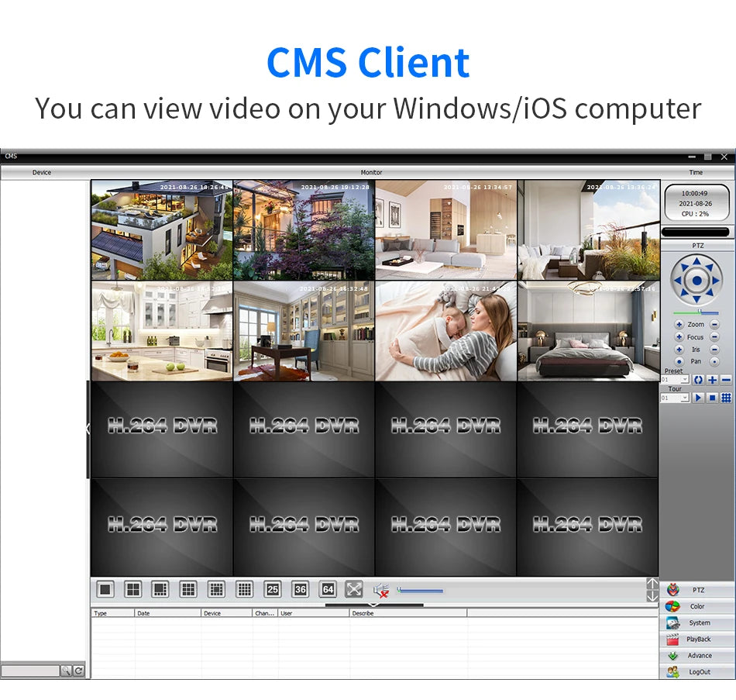Zoom out with the minus button
Screen dimensions: 736x700
click(x=714, y=325)
